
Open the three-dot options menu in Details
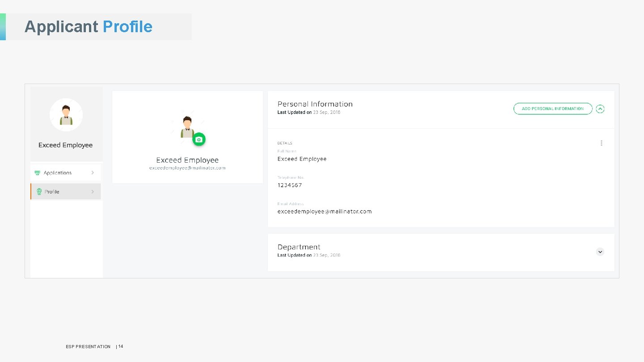click(601, 143)
